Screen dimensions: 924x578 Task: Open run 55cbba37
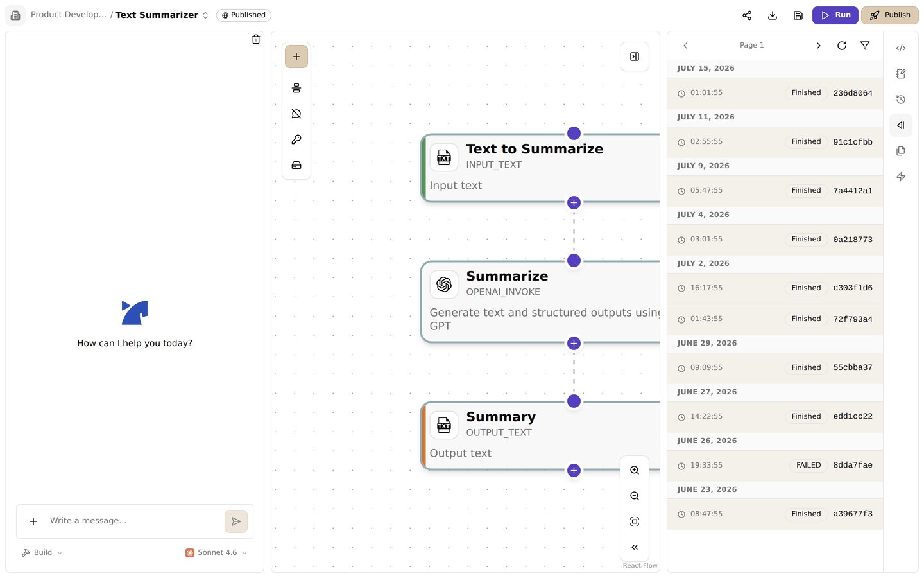pos(775,368)
